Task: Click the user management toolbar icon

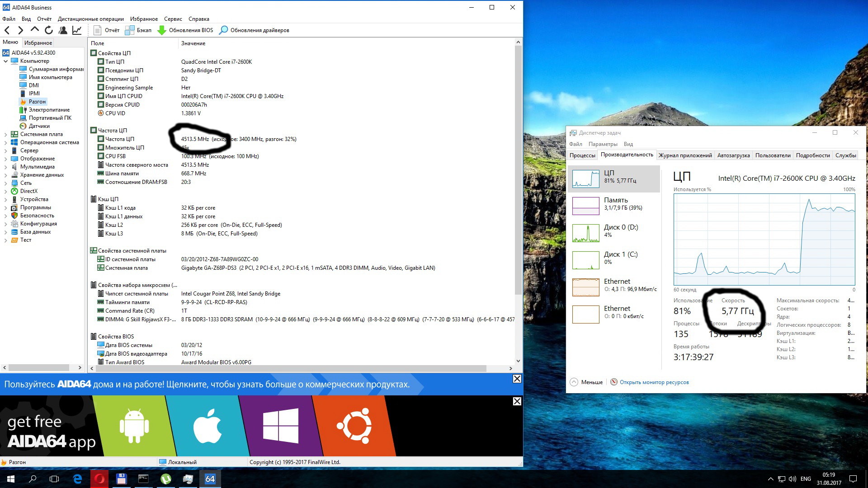Action: tap(63, 30)
